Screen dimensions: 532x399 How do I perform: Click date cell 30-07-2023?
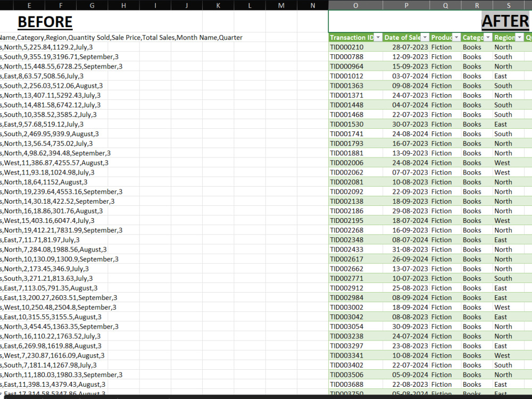click(406, 124)
